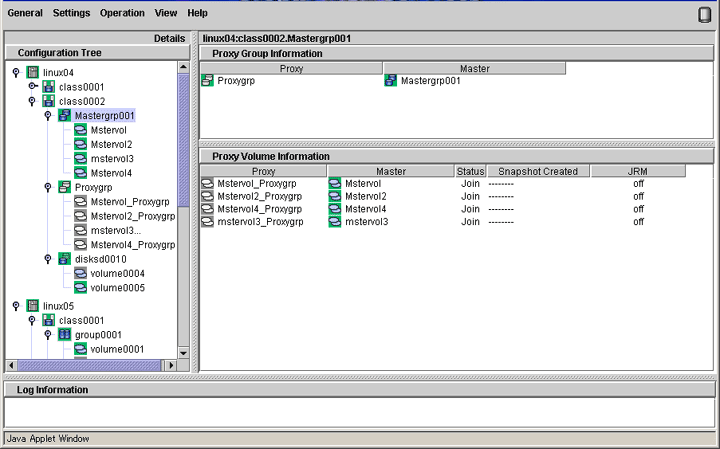Open the Settings menu
This screenshot has width=720, height=449.
point(71,13)
